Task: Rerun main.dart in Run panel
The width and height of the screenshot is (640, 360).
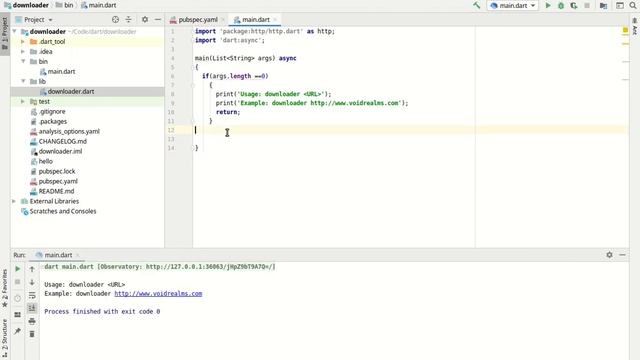Action: [x=18, y=269]
